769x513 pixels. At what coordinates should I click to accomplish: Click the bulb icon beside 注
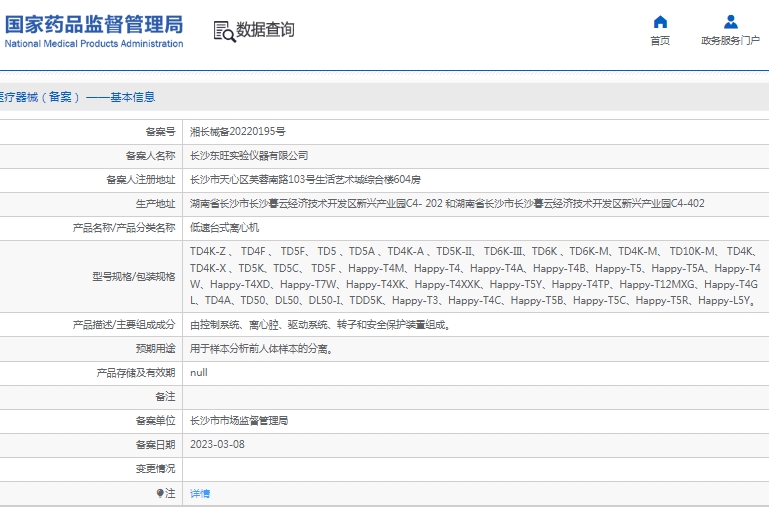[160, 493]
